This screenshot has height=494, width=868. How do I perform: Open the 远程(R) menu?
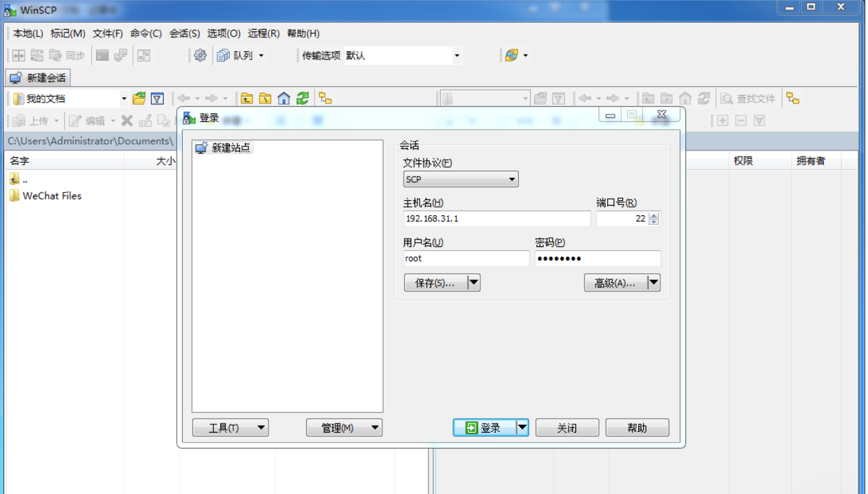264,33
